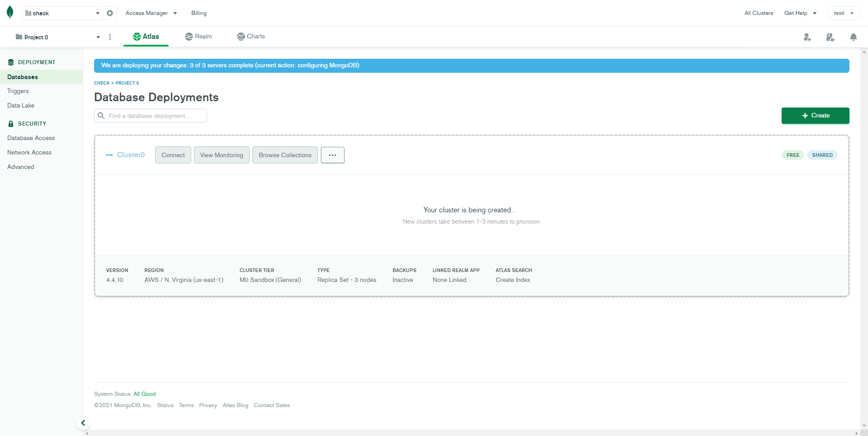Open the alerts bell icon
This screenshot has width=868, height=436.
point(853,37)
